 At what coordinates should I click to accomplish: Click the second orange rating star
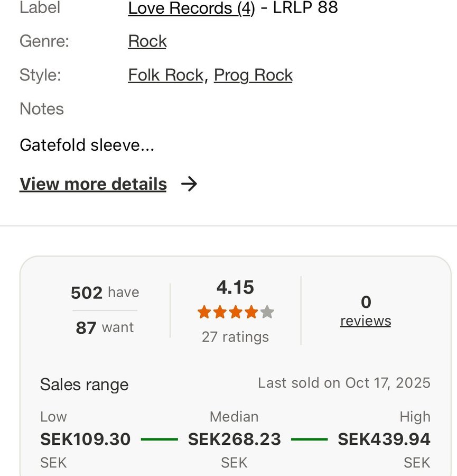[220, 312]
